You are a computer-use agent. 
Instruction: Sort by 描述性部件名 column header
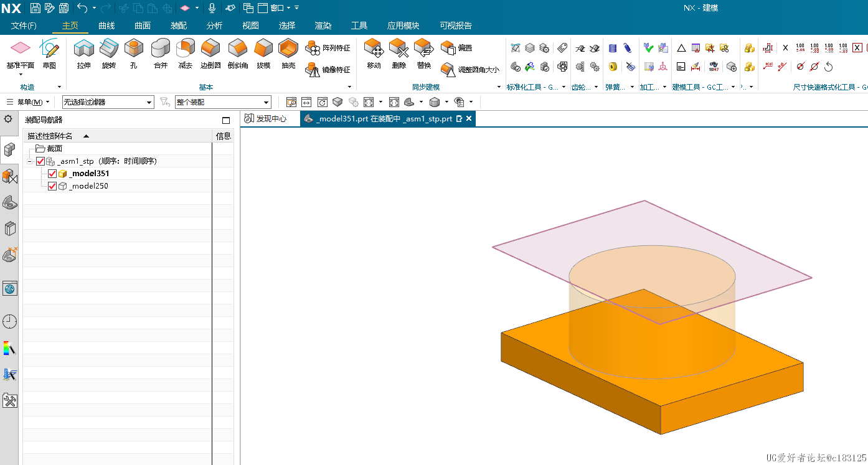pos(118,136)
